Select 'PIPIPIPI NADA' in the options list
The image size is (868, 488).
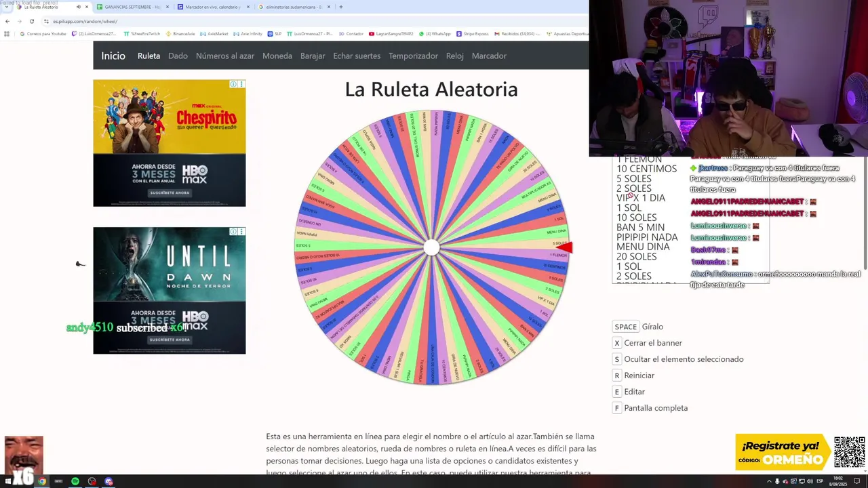pos(647,237)
